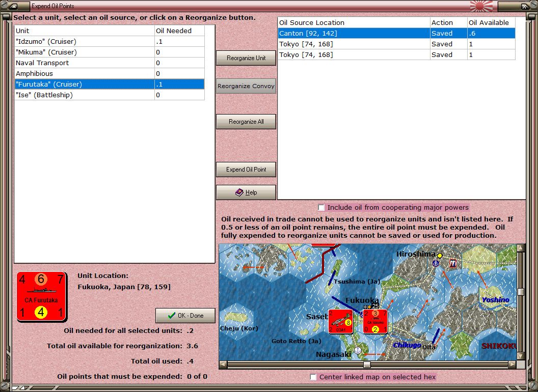Click the red factory icon near Hiroshima
The image size is (538, 392).
453,263
